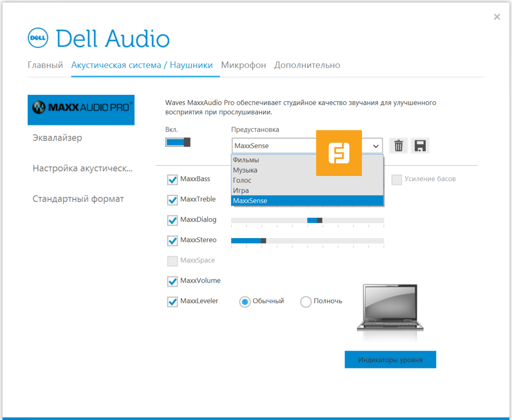Turn off the Вкл. enable switch
Image resolution: width=512 pixels, height=420 pixels.
pyautogui.click(x=178, y=142)
